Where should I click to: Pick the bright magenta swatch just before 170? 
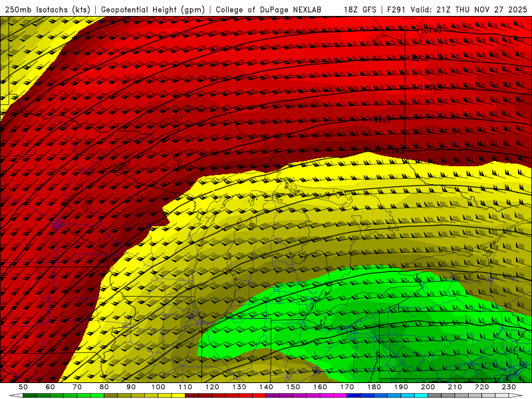[340, 395]
